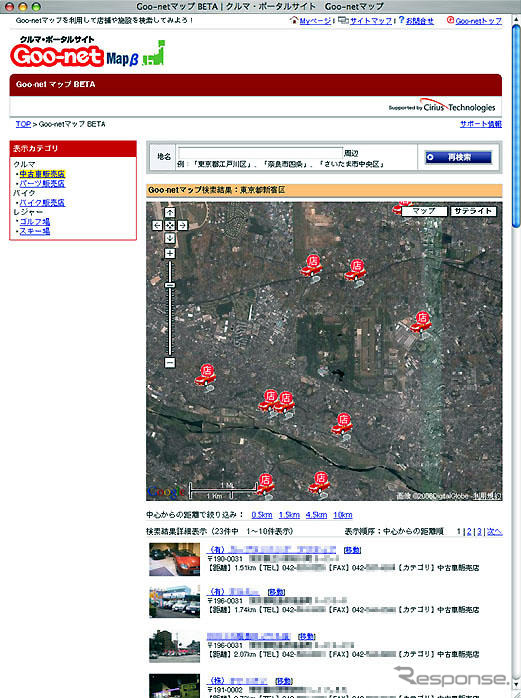Click the question mark icon beside お問合せ

pos(401,20)
